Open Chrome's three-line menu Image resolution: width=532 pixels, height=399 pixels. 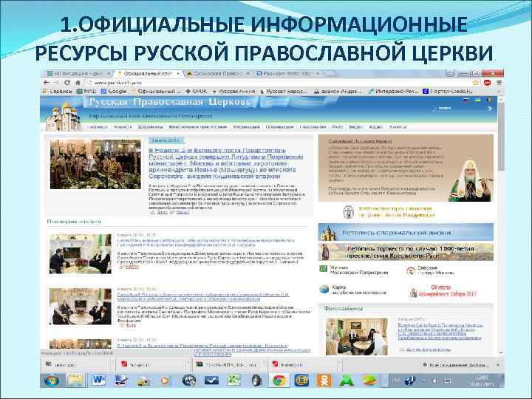[x=499, y=83]
